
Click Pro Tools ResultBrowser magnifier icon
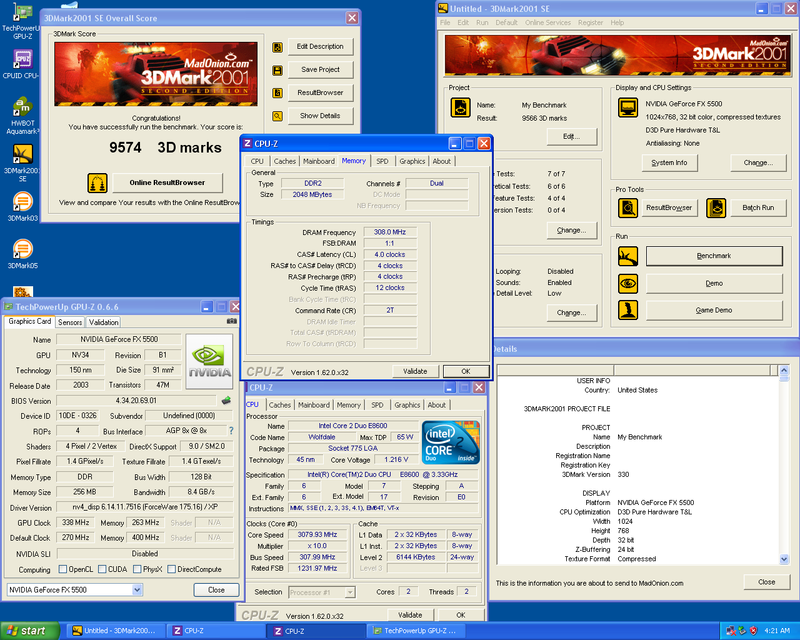click(x=628, y=208)
